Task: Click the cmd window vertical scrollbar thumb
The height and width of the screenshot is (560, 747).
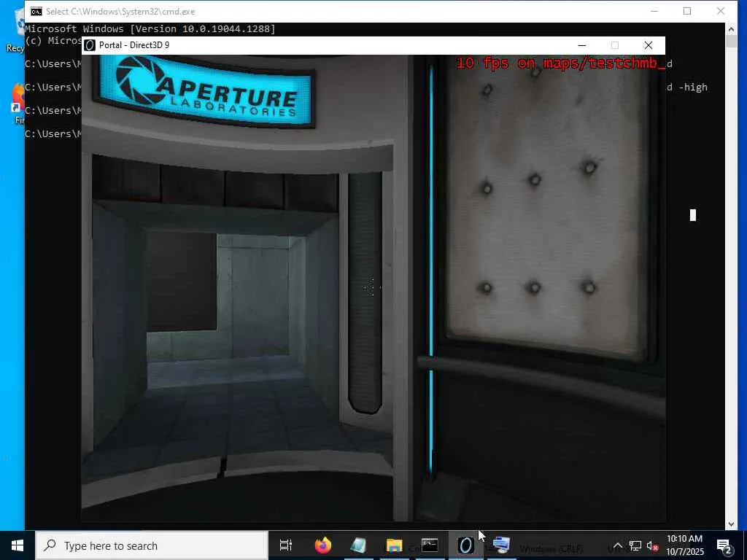Action: point(731,42)
